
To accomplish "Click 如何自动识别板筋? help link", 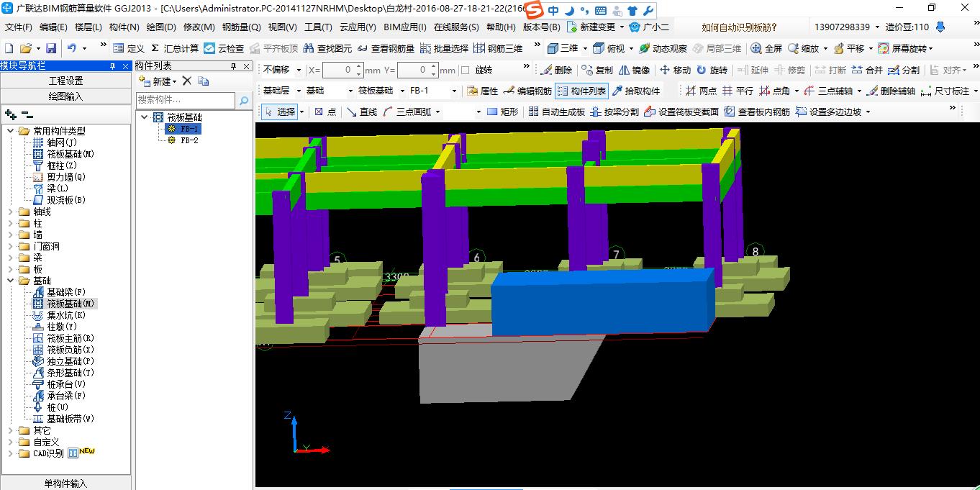I will tap(740, 27).
